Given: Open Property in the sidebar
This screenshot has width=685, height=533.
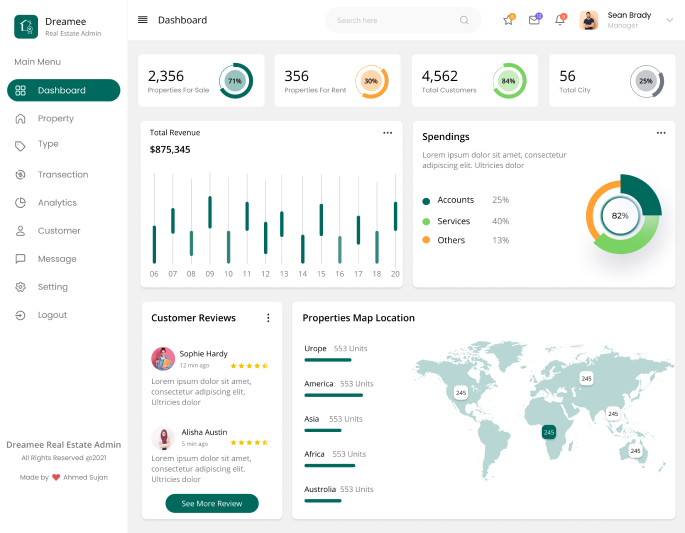Looking at the screenshot, I should 55,118.
